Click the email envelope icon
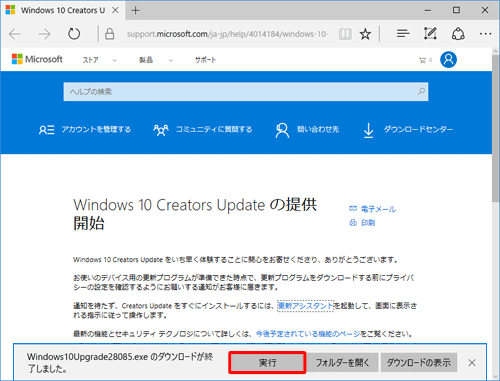Image resolution: width=500 pixels, height=381 pixels. coord(353,209)
